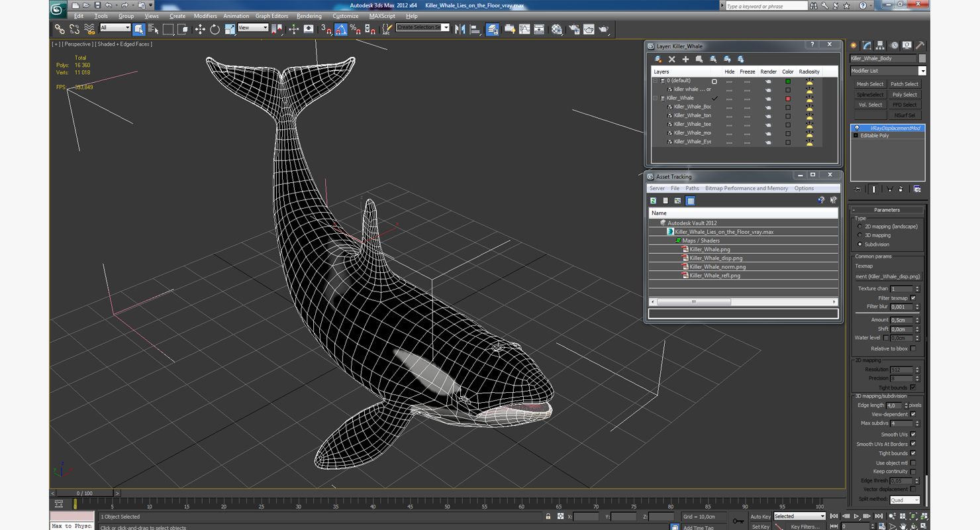This screenshot has height=530, width=980.
Task: Open the Hierarchy command panel tab
Action: (880, 46)
